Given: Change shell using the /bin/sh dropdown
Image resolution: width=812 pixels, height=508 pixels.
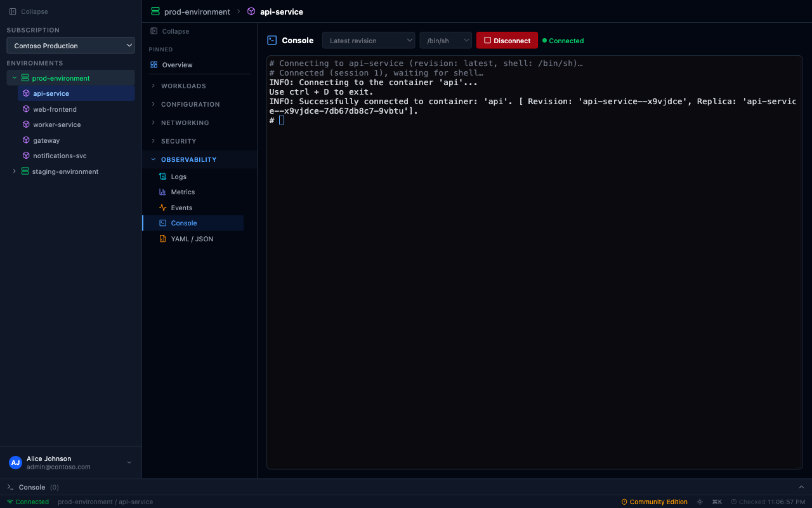Looking at the screenshot, I should [x=445, y=40].
